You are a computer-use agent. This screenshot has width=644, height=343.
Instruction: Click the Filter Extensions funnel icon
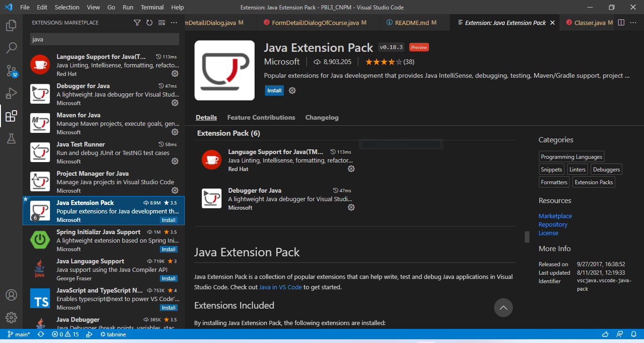(x=137, y=23)
